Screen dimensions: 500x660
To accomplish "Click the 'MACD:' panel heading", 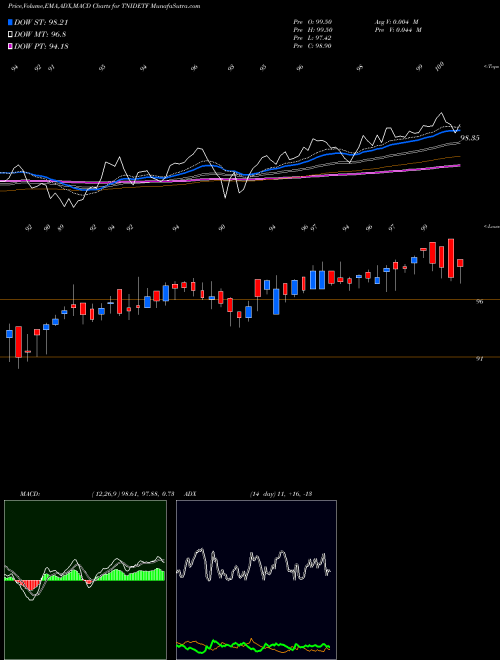I will point(30,494).
